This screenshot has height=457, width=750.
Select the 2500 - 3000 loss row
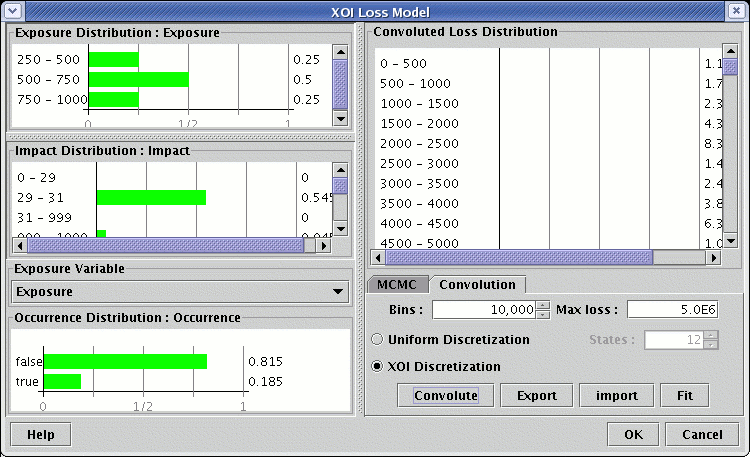[x=549, y=164]
